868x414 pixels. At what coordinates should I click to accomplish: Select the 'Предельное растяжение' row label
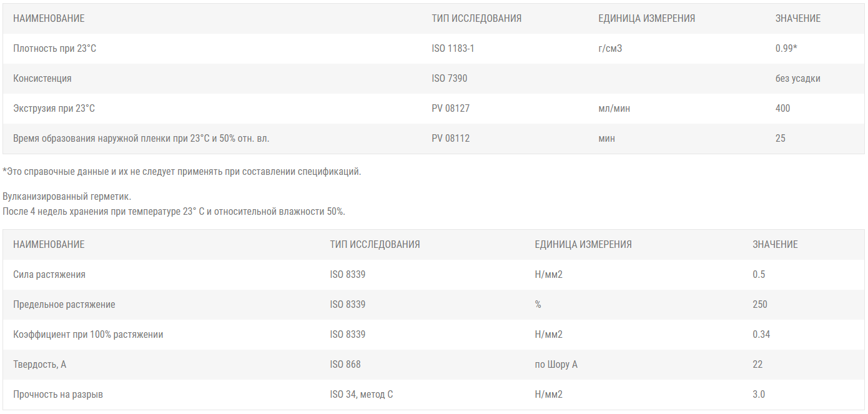point(64,305)
